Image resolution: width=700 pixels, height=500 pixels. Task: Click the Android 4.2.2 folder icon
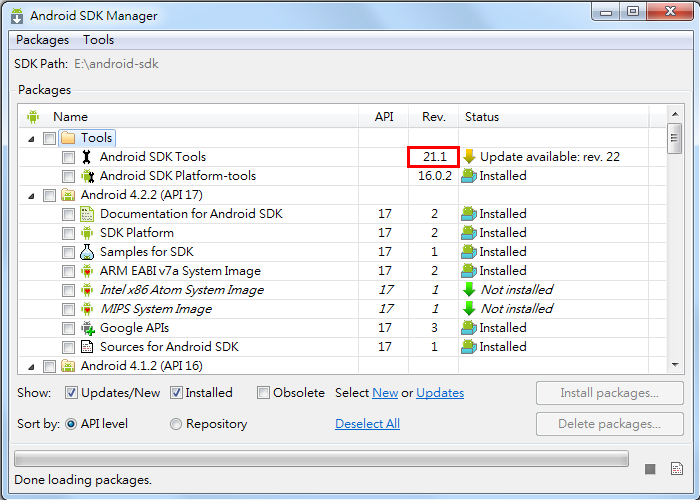click(68, 195)
